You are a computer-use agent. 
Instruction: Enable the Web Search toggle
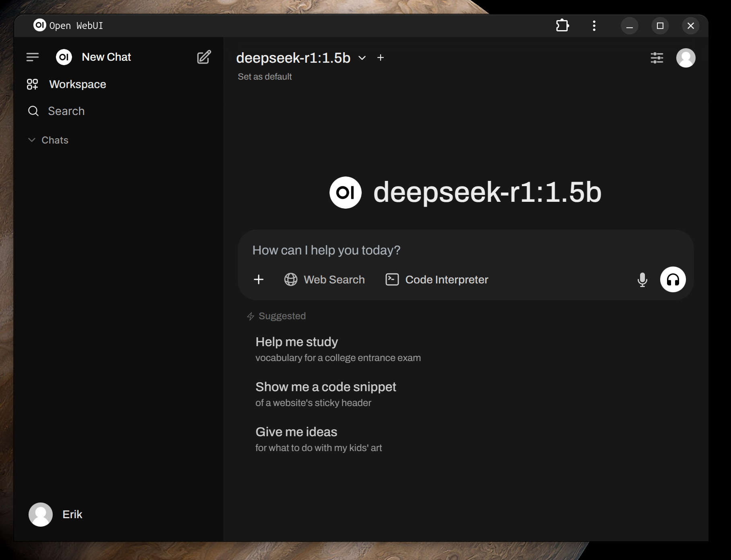[x=325, y=279]
